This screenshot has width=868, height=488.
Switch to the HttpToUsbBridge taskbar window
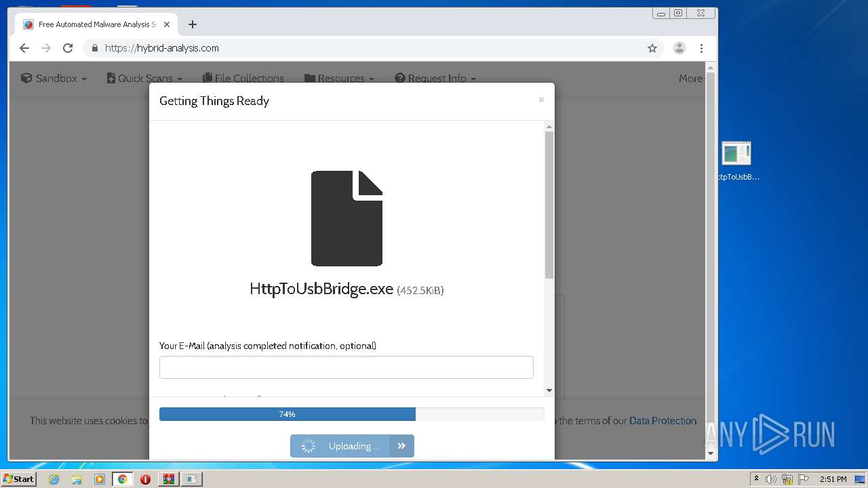192,479
